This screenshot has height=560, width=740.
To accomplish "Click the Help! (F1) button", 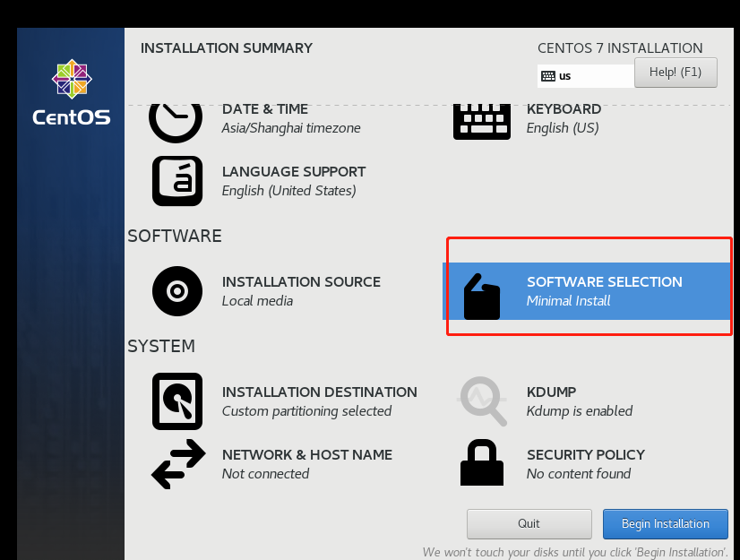I will pyautogui.click(x=675, y=73).
